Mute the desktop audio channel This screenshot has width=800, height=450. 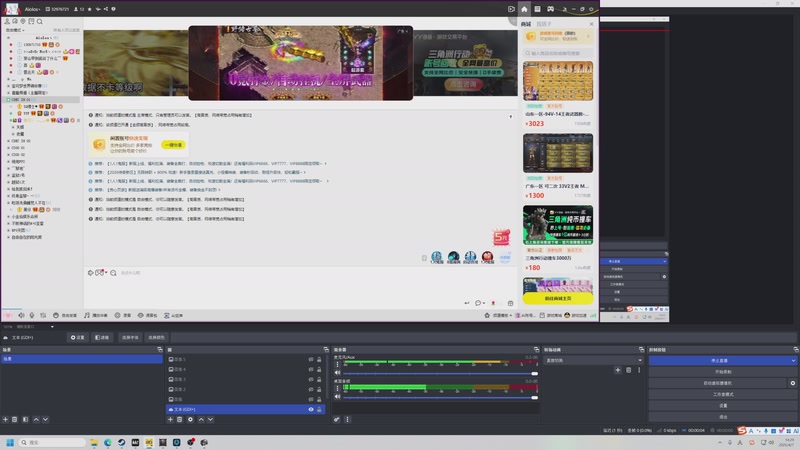[x=337, y=396]
